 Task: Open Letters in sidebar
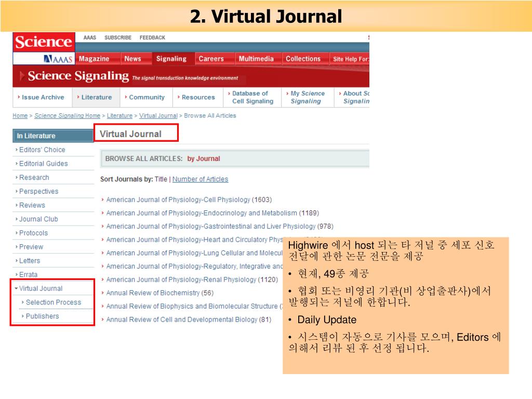click(x=30, y=261)
